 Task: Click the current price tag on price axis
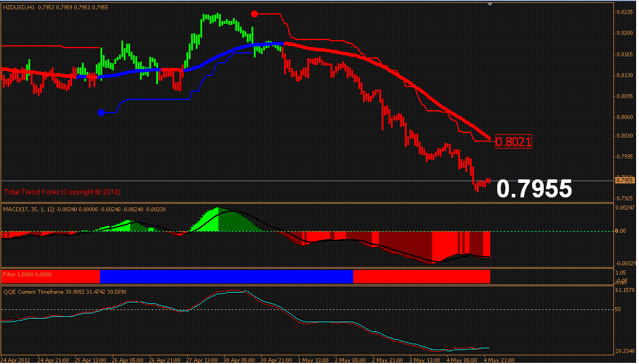coord(624,180)
